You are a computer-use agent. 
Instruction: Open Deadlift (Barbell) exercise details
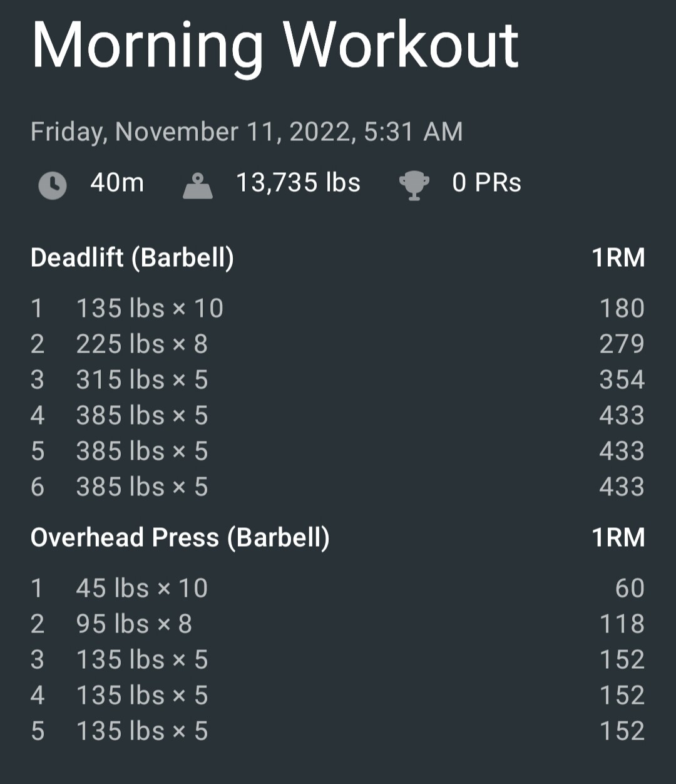click(x=132, y=257)
